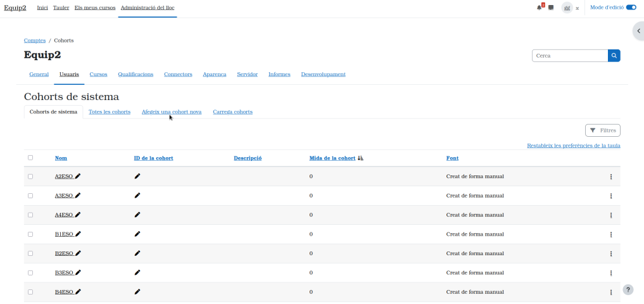Image resolution: width=644 pixels, height=304 pixels.
Task: Tick the checkbox for B2ESO
Action: click(30, 253)
